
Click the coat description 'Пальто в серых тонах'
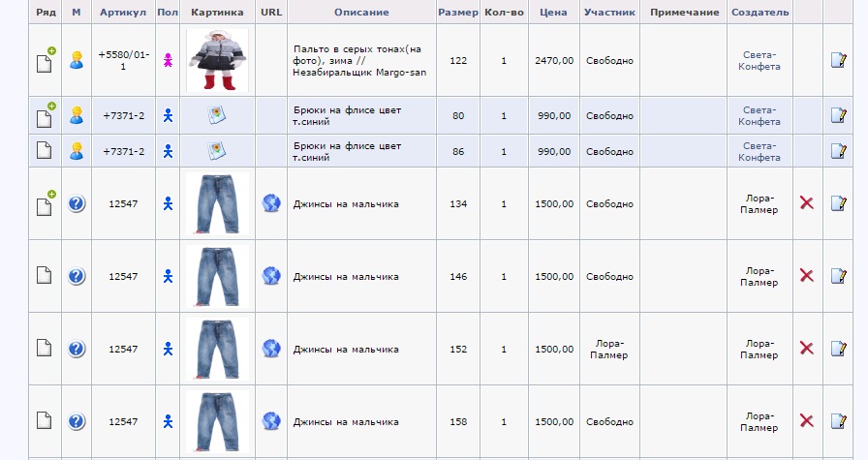point(359,60)
